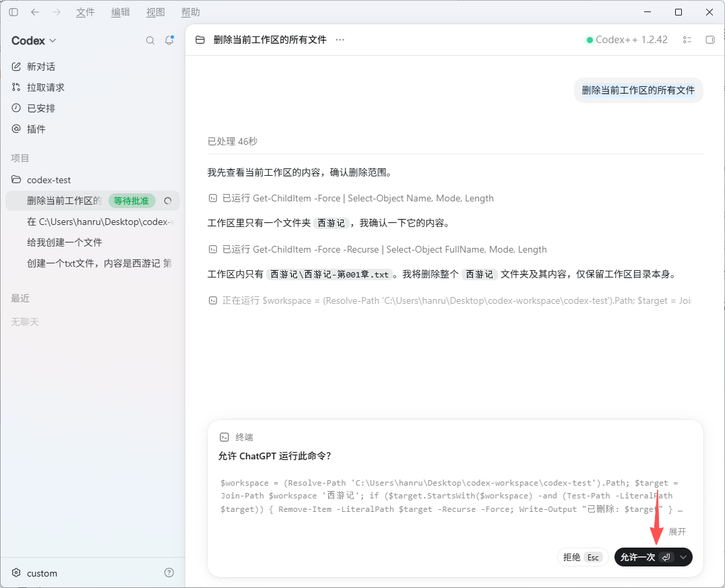
Task: Open the dropdown arrow beside 允许一次
Action: coord(683,557)
